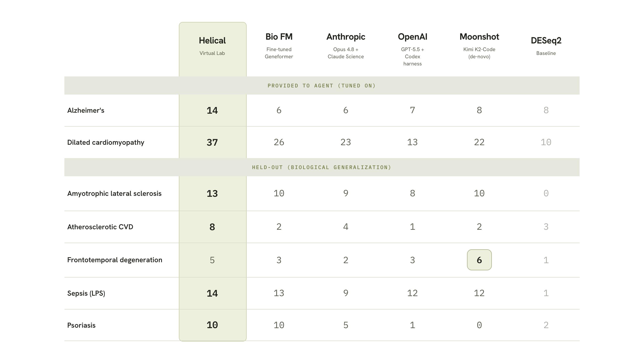This screenshot has height=363, width=644.
Task: Click Helical's Atherosclerotic CVD value 8
Action: click(212, 227)
